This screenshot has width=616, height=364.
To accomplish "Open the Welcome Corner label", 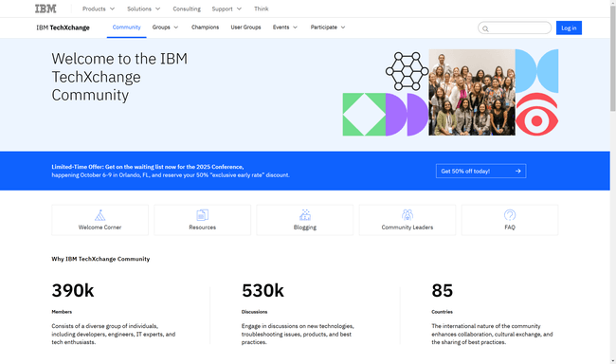I will 100,227.
